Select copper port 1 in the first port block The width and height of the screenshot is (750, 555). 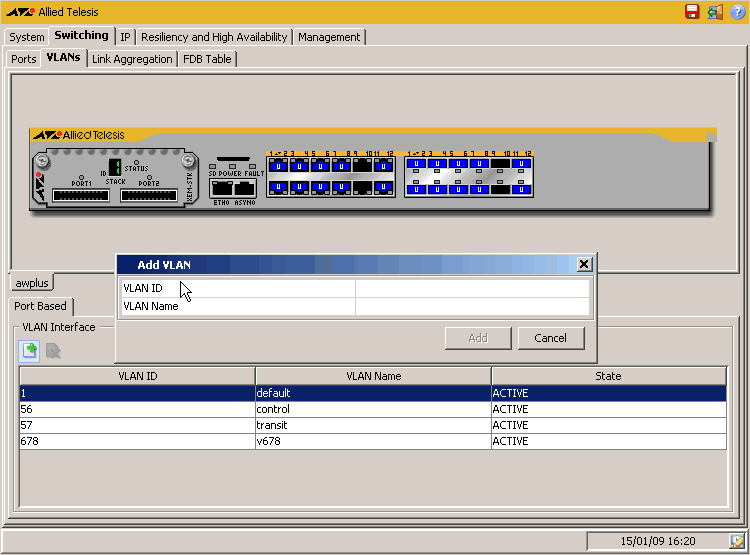(x=278, y=166)
